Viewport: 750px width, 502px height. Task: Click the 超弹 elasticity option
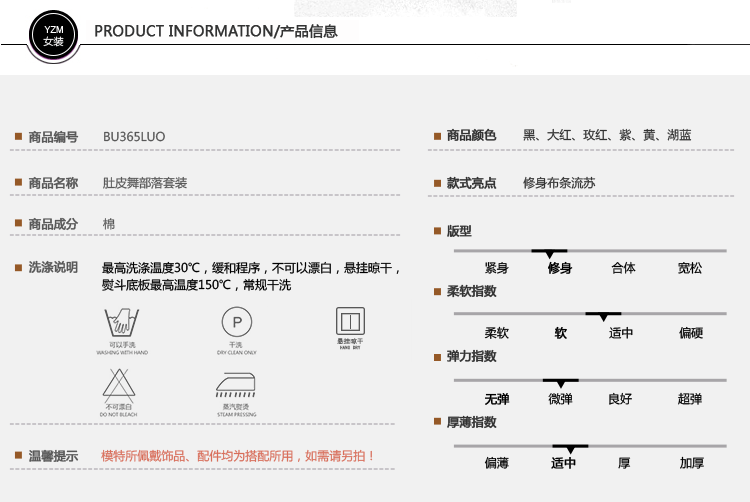pos(690,399)
